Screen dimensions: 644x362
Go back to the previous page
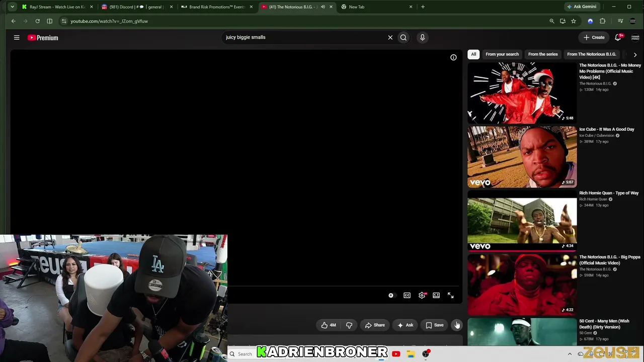click(14, 21)
